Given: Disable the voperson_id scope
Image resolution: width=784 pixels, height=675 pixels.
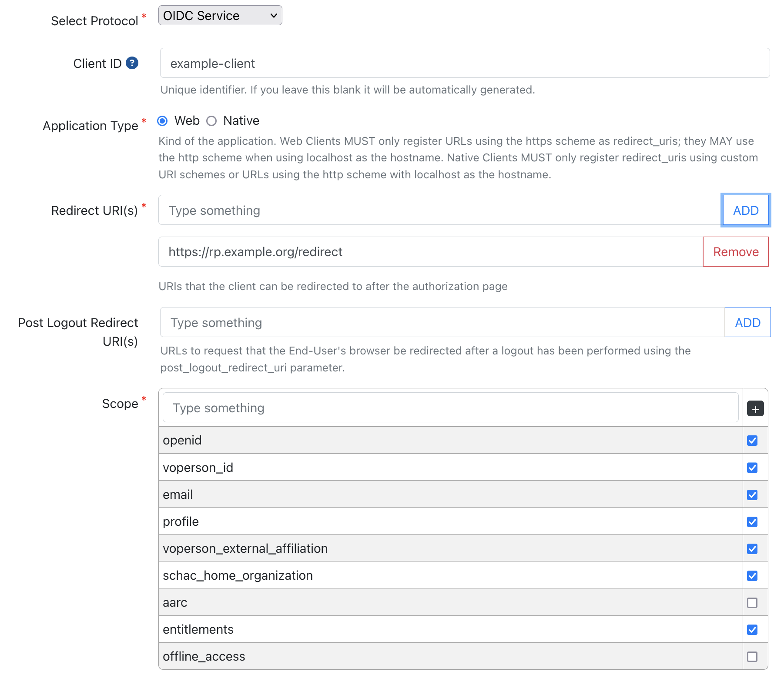Looking at the screenshot, I should (x=752, y=467).
